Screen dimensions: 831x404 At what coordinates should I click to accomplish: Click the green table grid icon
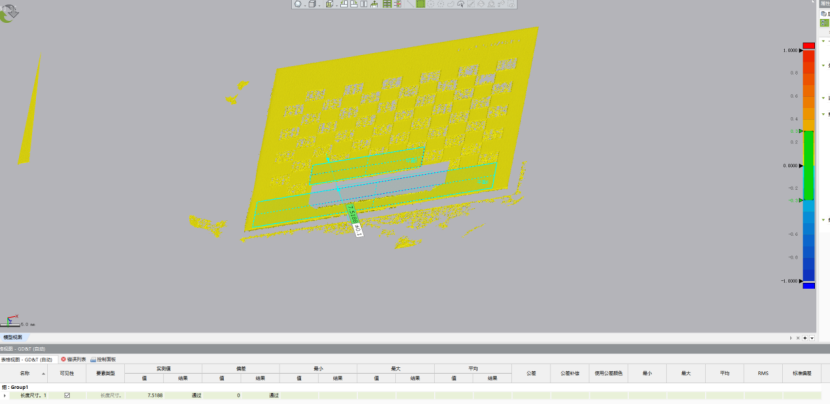[x=387, y=4]
